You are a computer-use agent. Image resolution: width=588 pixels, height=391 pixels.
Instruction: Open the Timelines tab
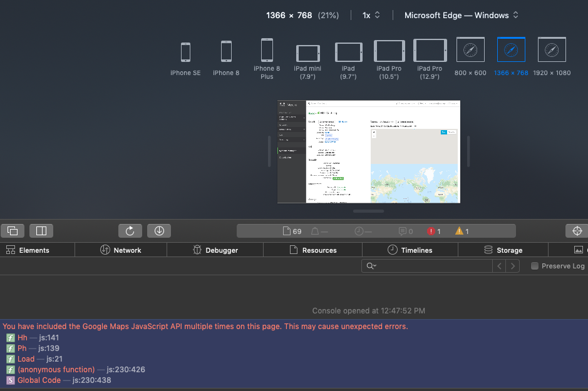410,250
